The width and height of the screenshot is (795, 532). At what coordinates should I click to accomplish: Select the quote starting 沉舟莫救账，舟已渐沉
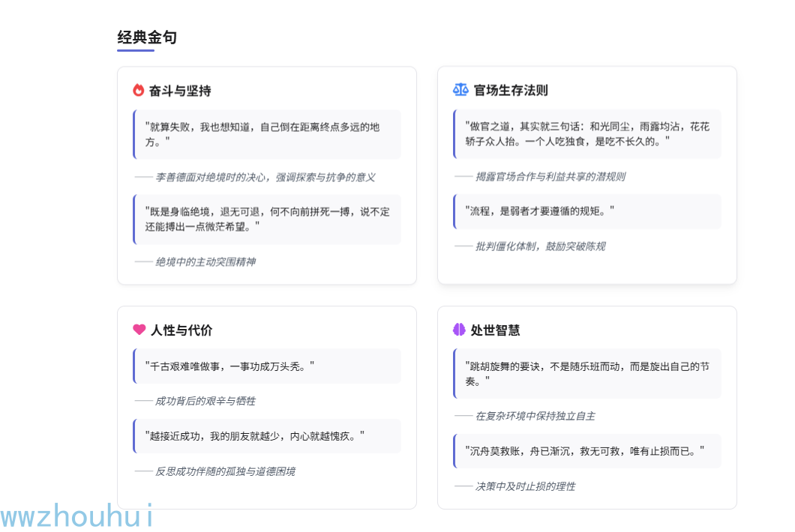[x=587, y=451]
